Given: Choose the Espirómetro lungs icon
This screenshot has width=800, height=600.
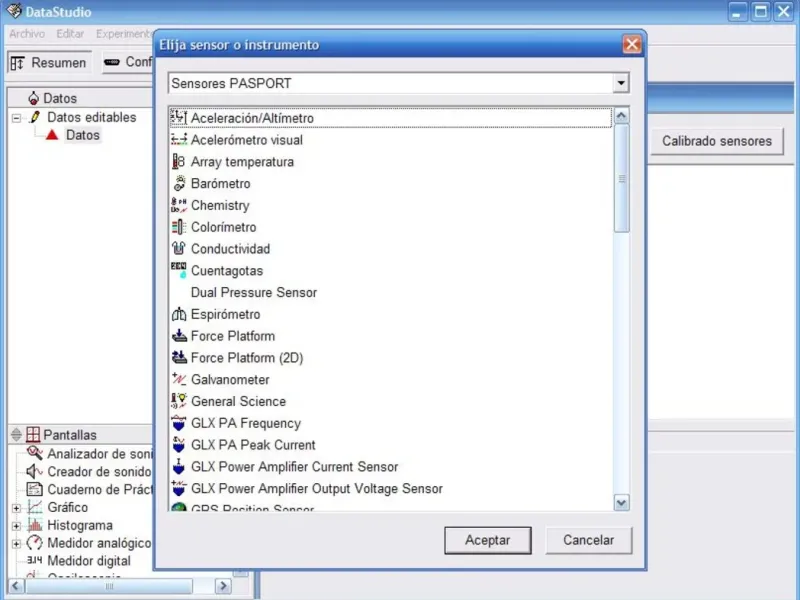Looking at the screenshot, I should [x=179, y=314].
